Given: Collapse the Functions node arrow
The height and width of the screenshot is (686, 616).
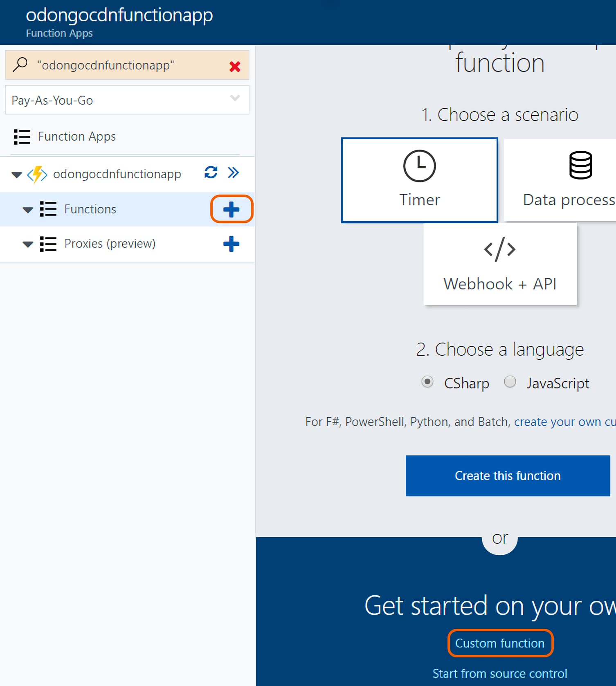Looking at the screenshot, I should click(x=27, y=210).
